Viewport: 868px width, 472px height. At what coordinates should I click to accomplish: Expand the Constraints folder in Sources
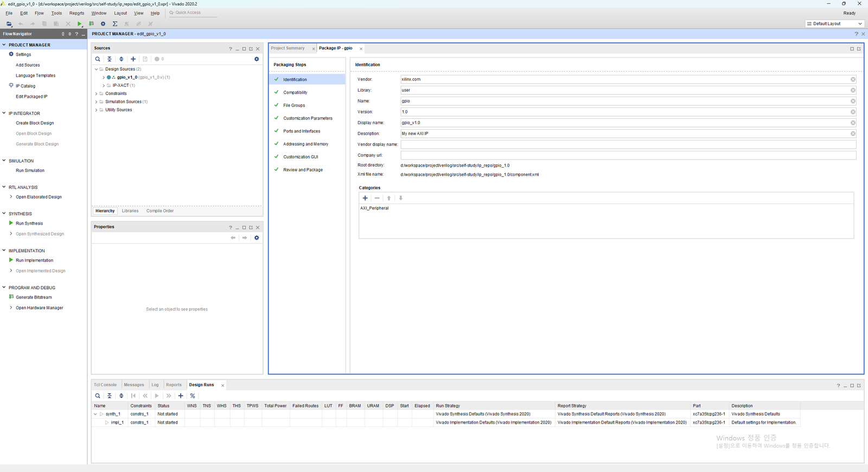pyautogui.click(x=97, y=94)
